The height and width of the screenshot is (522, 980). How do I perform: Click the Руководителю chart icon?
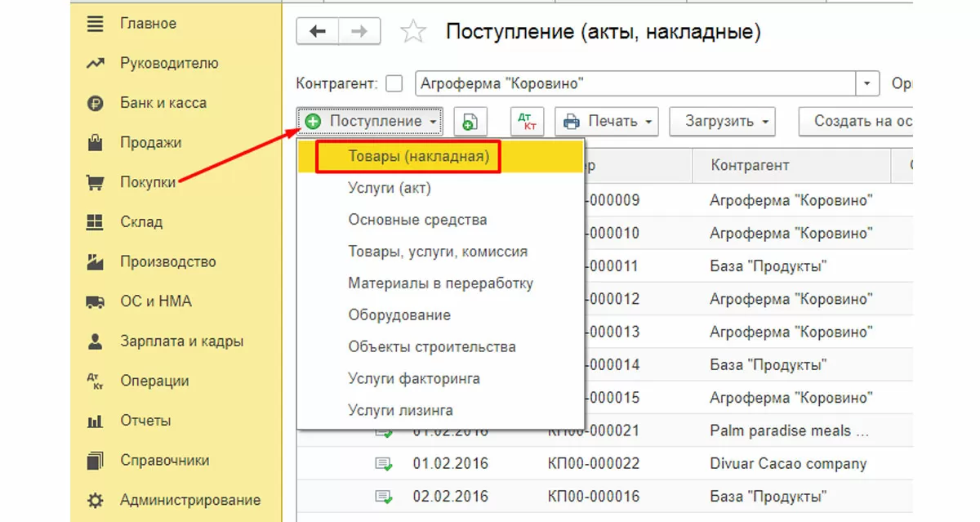click(96, 63)
